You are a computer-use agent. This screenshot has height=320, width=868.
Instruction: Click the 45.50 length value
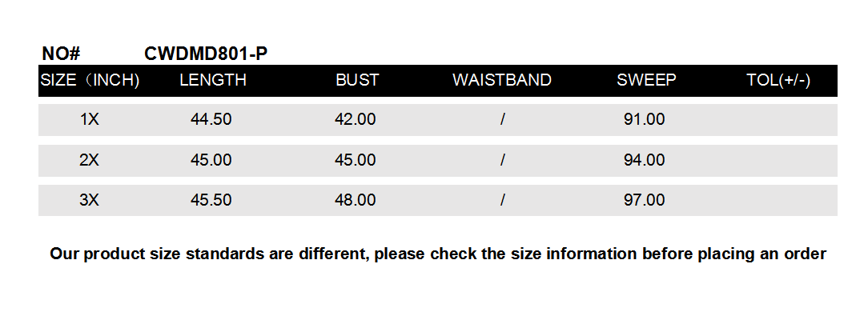(211, 200)
